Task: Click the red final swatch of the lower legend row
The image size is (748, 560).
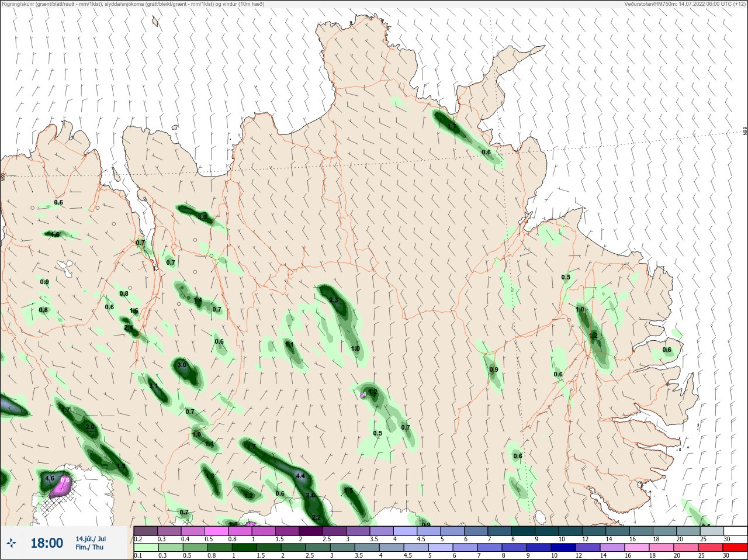Action: coord(735,548)
